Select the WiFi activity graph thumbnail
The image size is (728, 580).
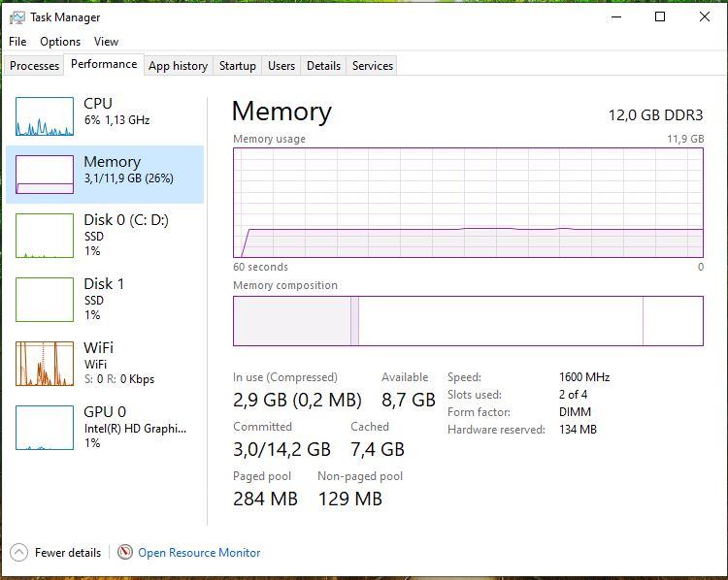[x=45, y=364]
